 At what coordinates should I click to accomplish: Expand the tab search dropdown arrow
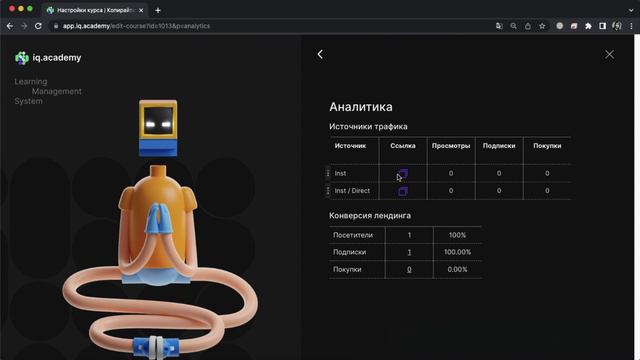point(631,10)
